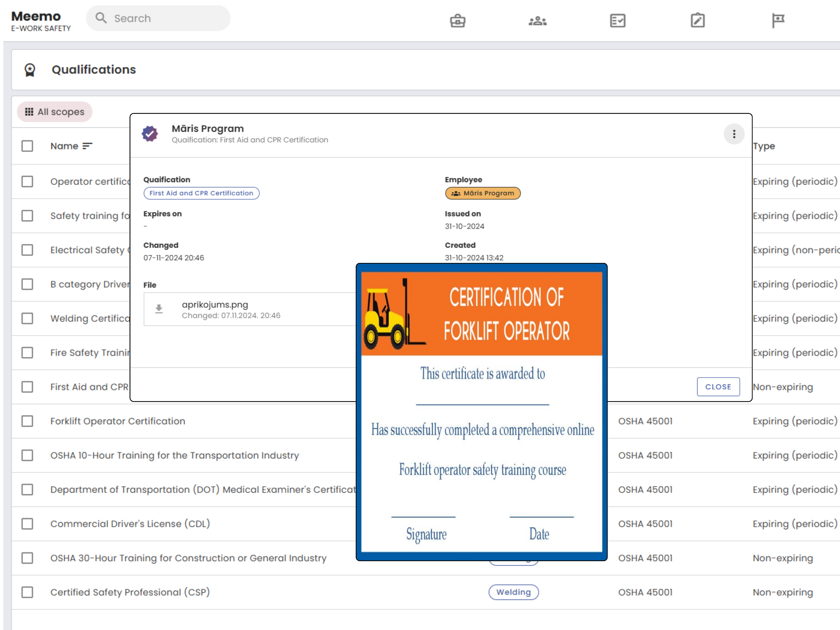
Task: Open the clipboard edit icon in navigation
Action: [697, 21]
